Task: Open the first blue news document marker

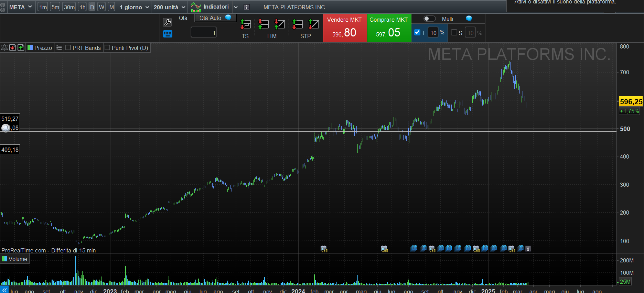Action: tap(414, 248)
